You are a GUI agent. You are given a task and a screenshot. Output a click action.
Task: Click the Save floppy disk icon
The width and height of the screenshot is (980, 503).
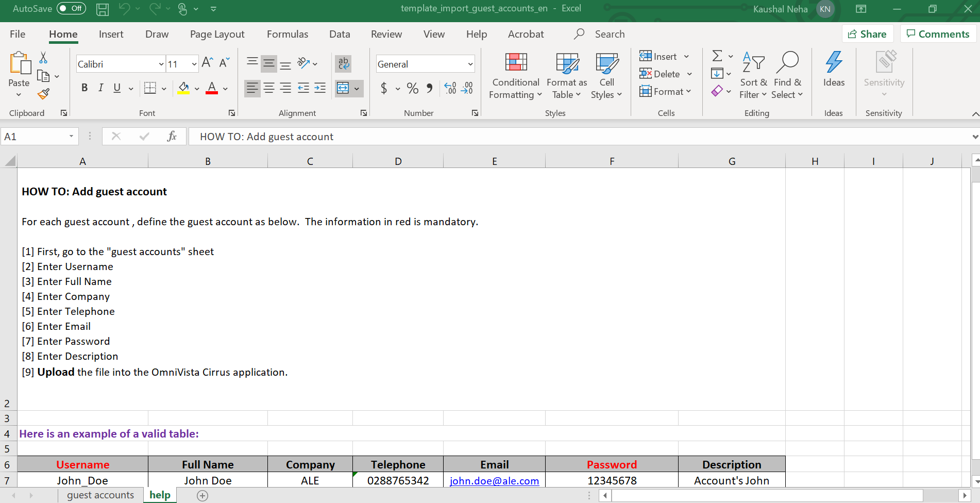click(103, 9)
